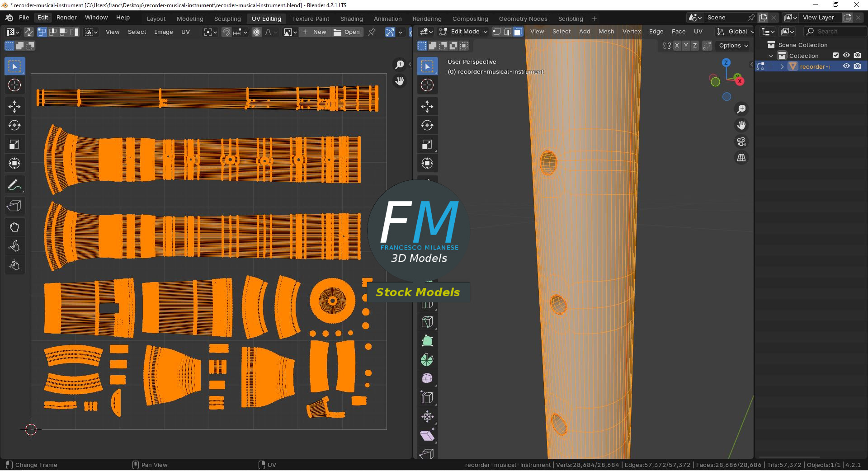Click the Open image button
Screen dimensions: 868x471
347,32
